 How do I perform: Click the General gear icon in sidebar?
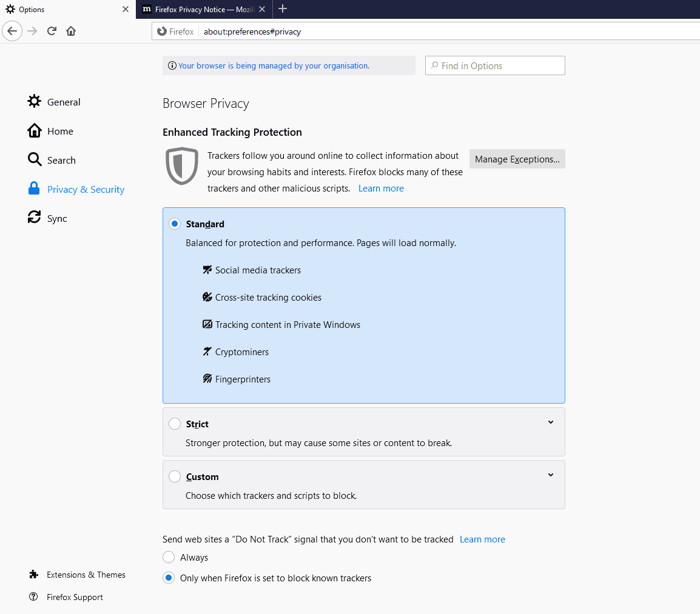[35, 102]
